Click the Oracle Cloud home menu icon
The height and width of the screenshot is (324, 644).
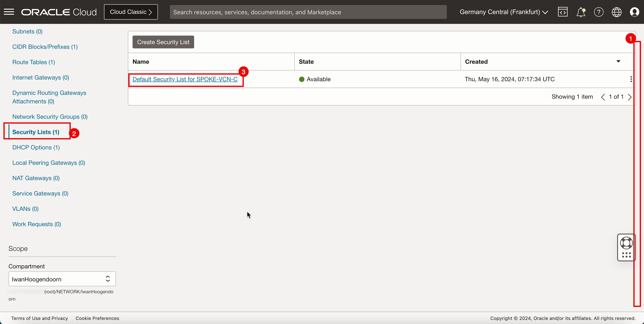pyautogui.click(x=9, y=12)
